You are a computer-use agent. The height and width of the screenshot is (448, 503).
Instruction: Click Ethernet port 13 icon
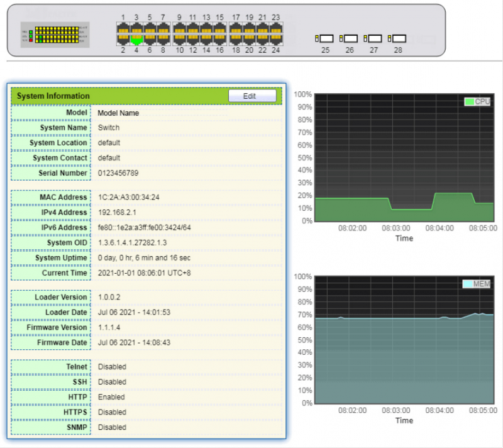coord(206,28)
